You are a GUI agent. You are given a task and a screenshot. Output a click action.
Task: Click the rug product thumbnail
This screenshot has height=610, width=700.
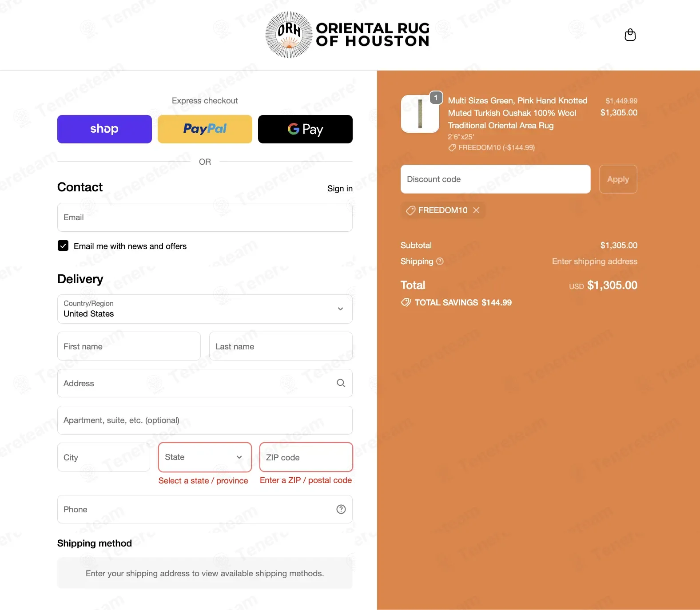(420, 114)
